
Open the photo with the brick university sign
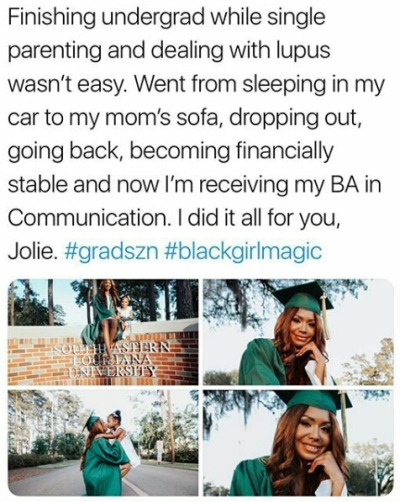click(103, 332)
